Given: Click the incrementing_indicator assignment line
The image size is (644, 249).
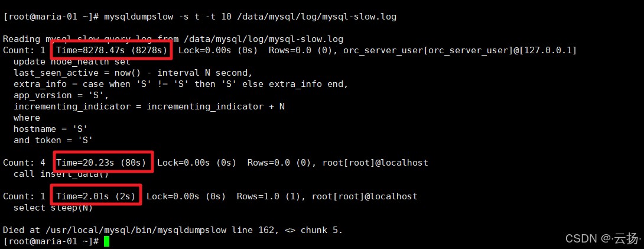Looking at the screenshot, I should 149,106.
